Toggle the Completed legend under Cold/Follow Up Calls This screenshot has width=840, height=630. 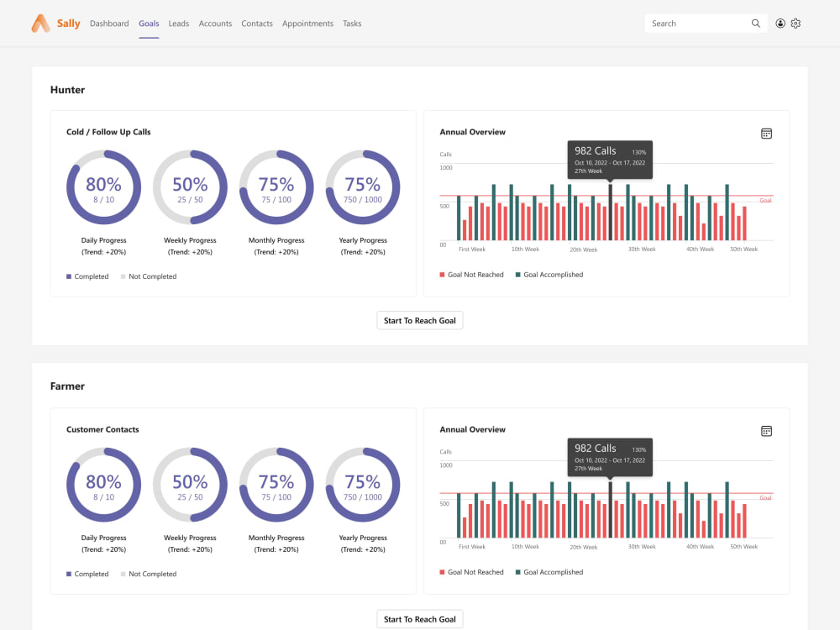[x=69, y=276]
